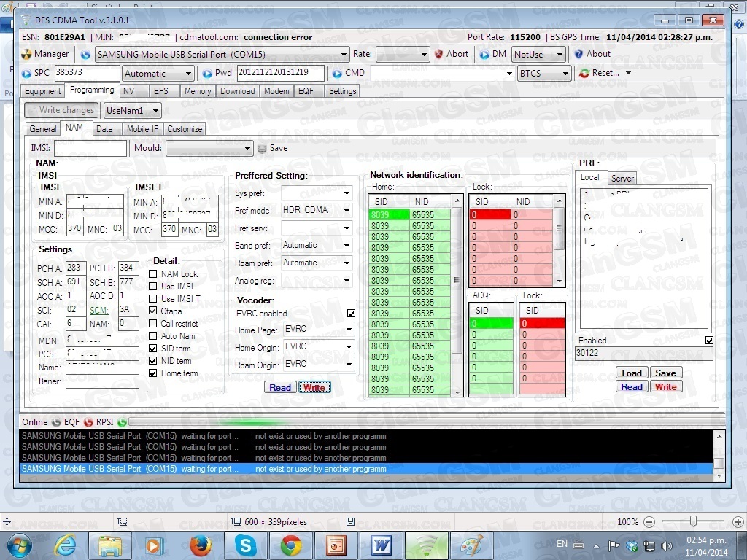The height and width of the screenshot is (560, 747).
Task: Open Firefox from the taskbar
Action: tap(201, 545)
